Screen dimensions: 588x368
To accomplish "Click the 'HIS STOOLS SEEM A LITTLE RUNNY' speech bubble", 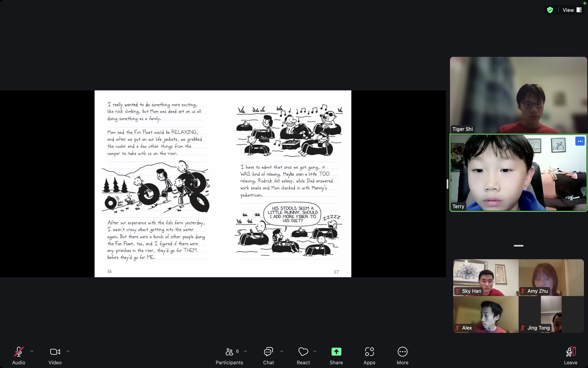I will [293, 214].
